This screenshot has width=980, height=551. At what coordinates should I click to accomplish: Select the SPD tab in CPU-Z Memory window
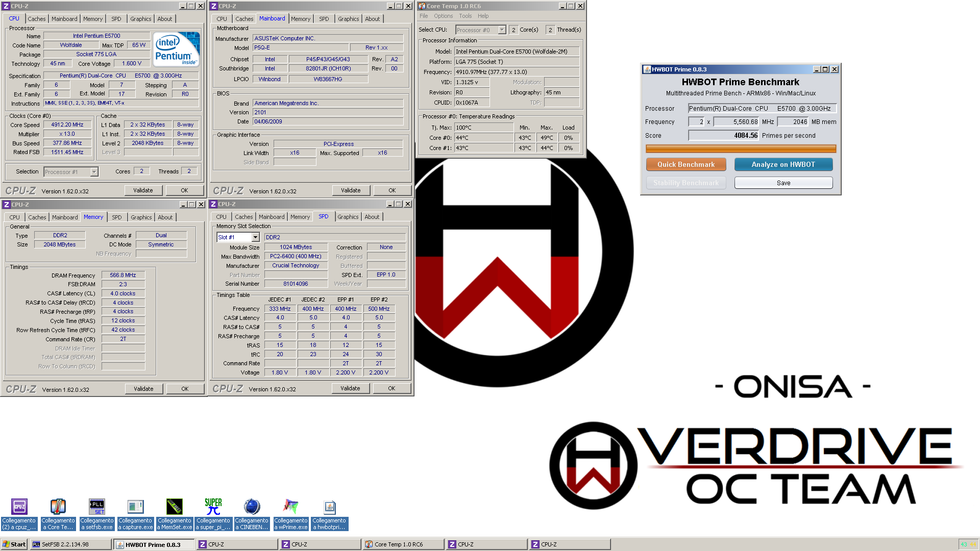click(x=116, y=217)
